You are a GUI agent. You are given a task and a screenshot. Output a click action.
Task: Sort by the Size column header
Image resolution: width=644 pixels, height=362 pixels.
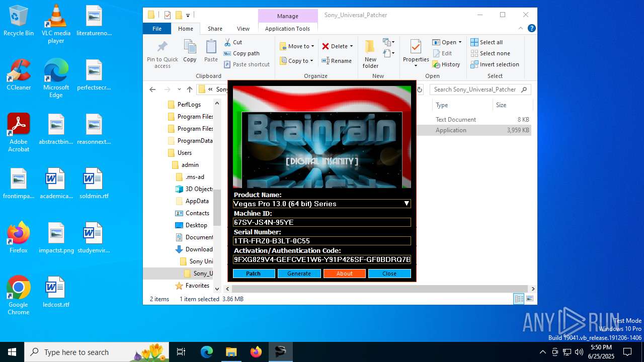click(x=512, y=105)
